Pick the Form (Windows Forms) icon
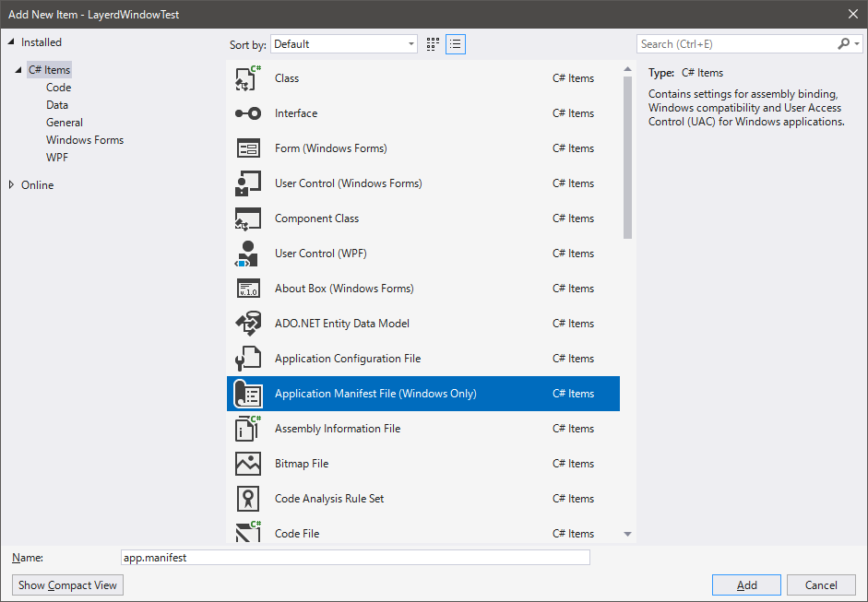This screenshot has height=602, width=868. [248, 148]
